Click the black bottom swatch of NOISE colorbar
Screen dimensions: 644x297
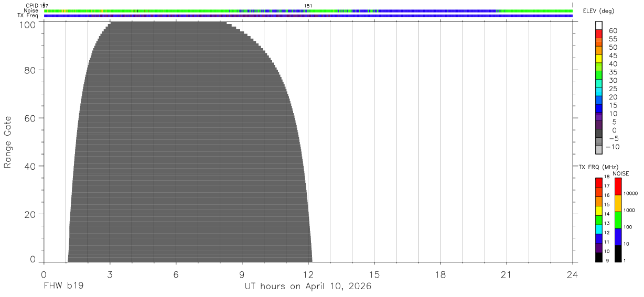(618, 254)
